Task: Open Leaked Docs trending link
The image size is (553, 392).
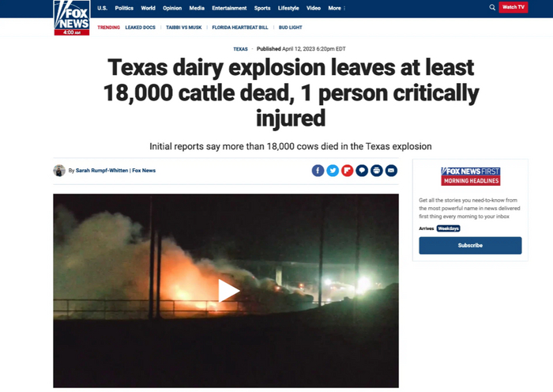Action: pos(140,28)
